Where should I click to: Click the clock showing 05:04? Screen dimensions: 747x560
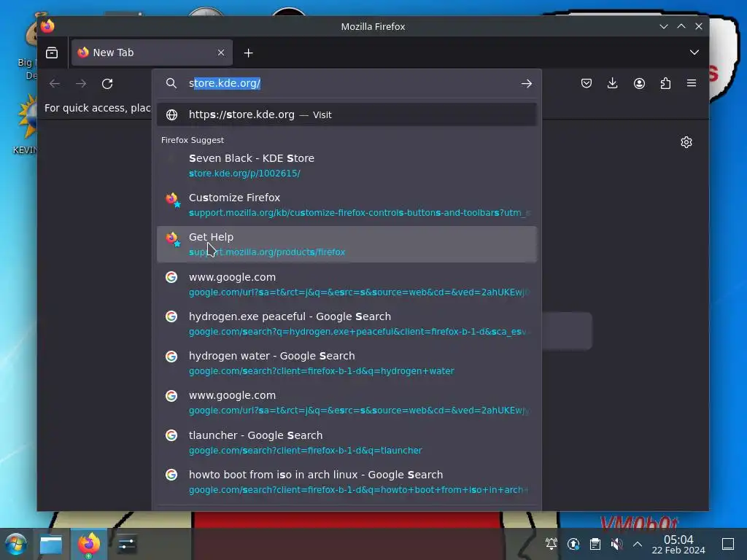678,544
